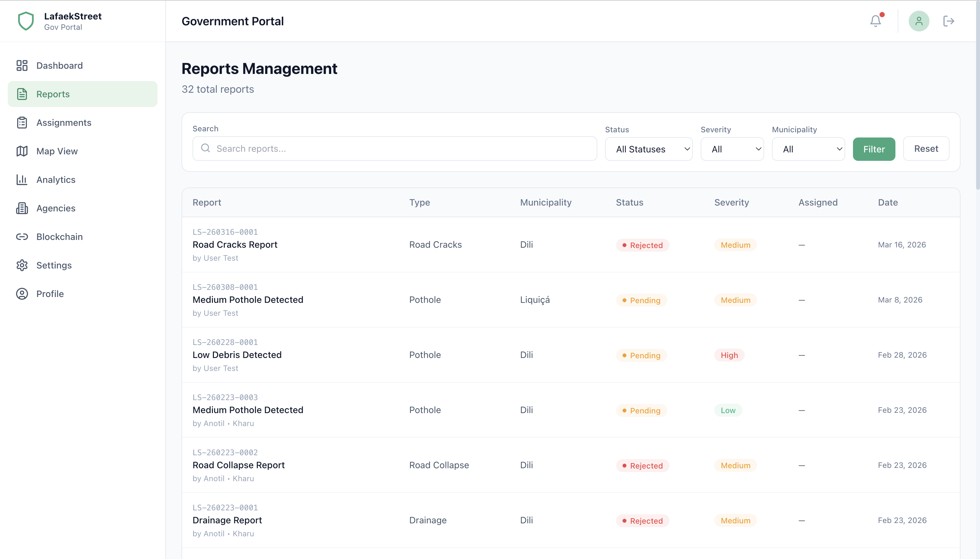Click inside the search reports field
980x559 pixels.
(x=394, y=149)
